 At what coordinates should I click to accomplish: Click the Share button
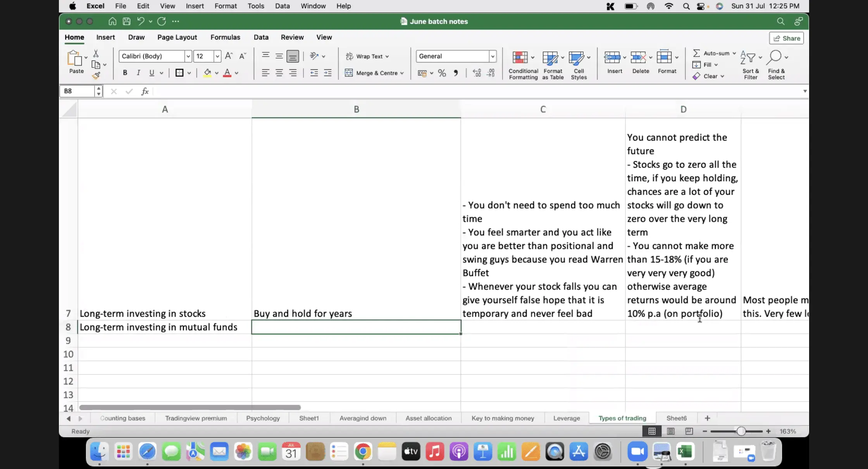point(787,38)
